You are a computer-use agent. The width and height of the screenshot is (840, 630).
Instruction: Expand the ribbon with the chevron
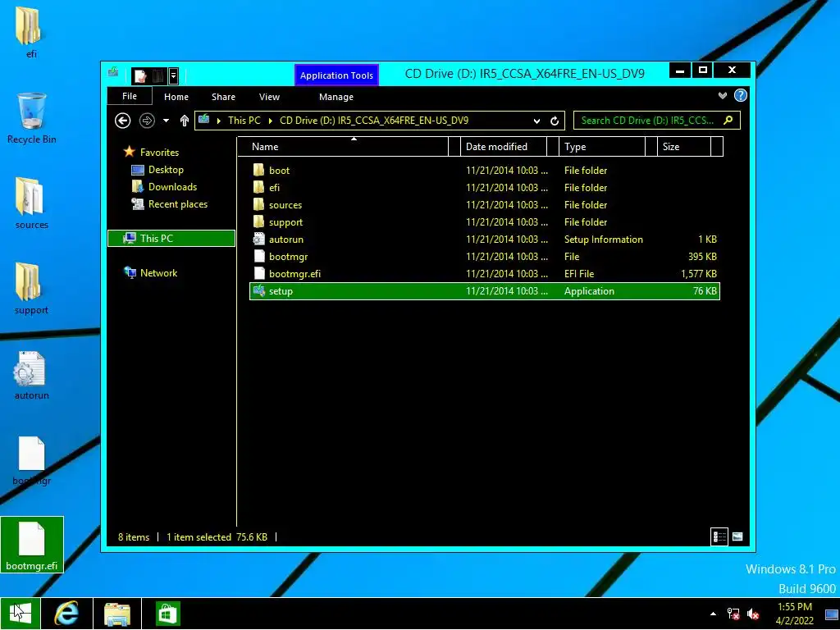[722, 95]
